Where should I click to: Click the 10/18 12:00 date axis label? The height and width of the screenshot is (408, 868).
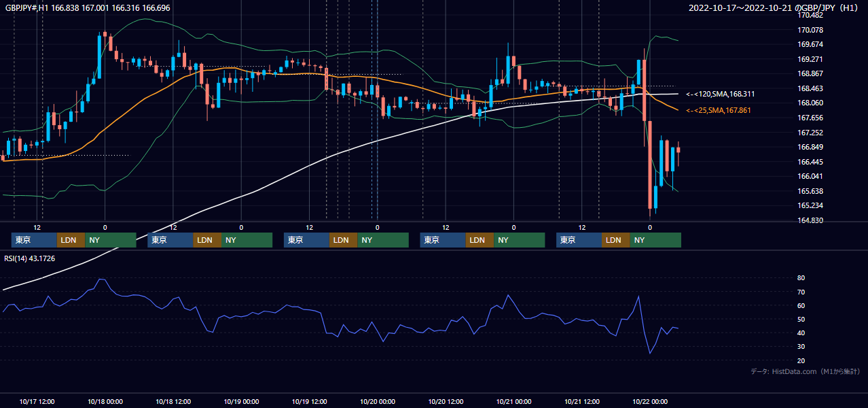point(173,401)
